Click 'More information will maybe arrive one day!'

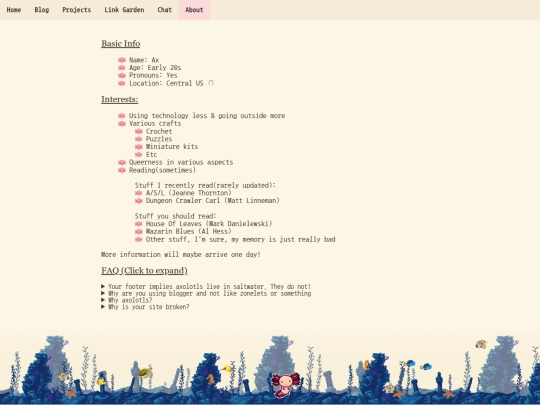click(x=181, y=255)
